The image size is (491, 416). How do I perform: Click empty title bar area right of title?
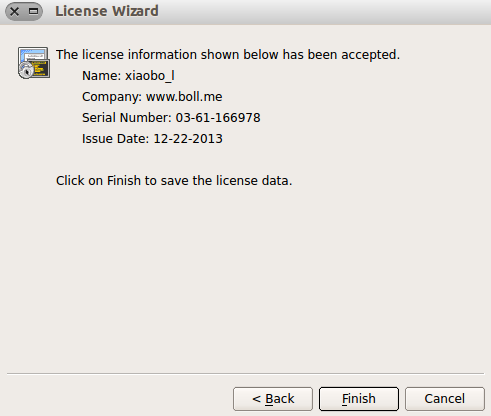[323, 12]
